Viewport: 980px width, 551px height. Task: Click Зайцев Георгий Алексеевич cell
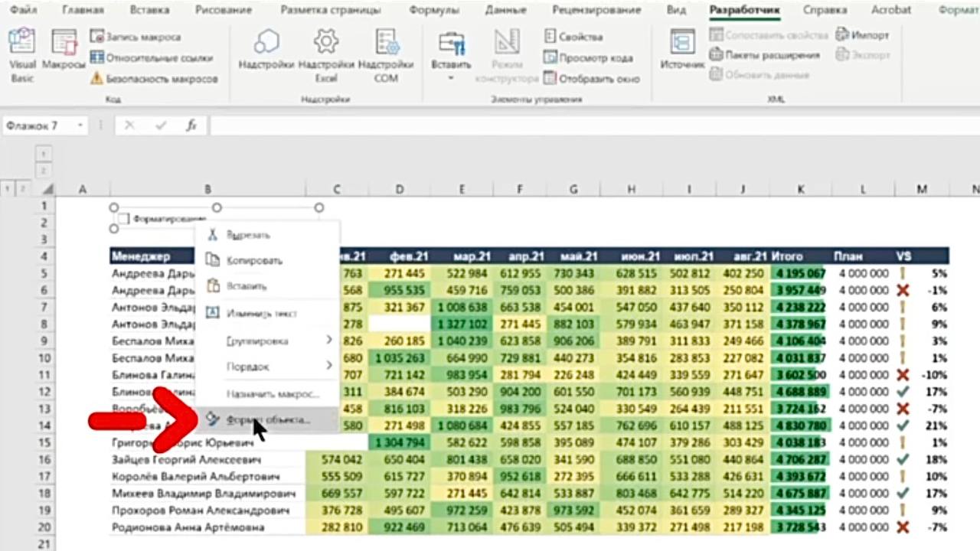[x=207, y=459]
